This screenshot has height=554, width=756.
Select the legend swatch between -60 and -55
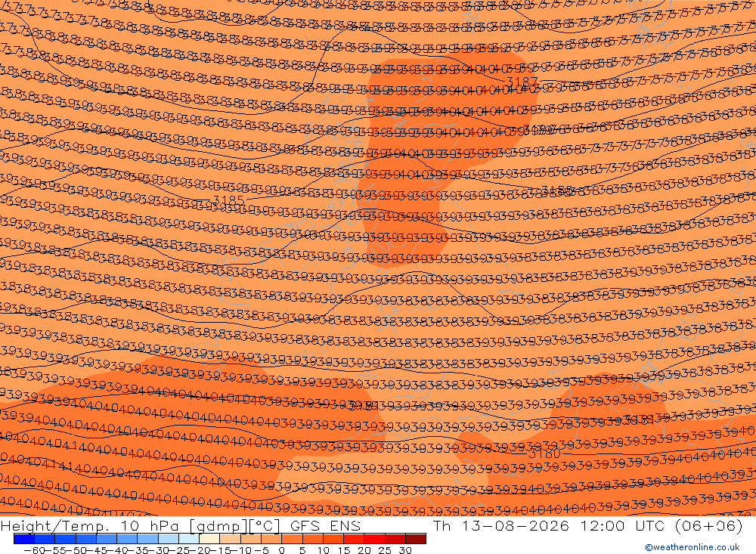coord(45,539)
